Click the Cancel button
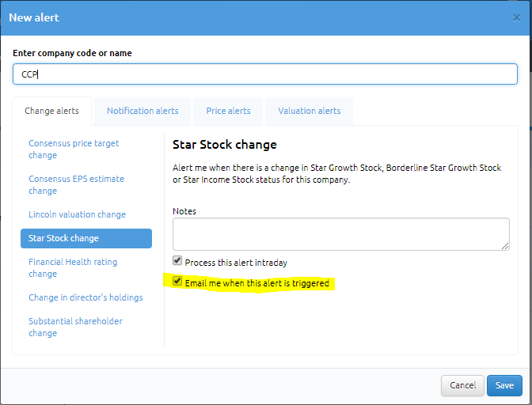This screenshot has width=532, height=405. [462, 385]
